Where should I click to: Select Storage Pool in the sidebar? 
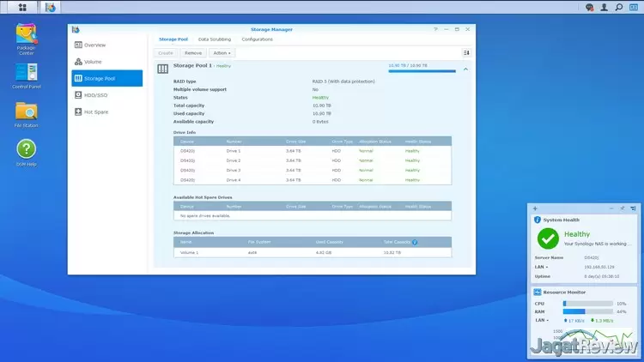coord(106,78)
